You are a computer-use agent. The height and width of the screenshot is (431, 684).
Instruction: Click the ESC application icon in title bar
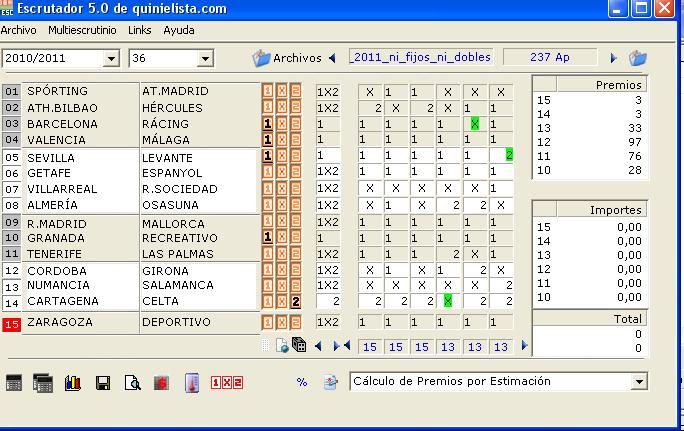(x=7, y=8)
